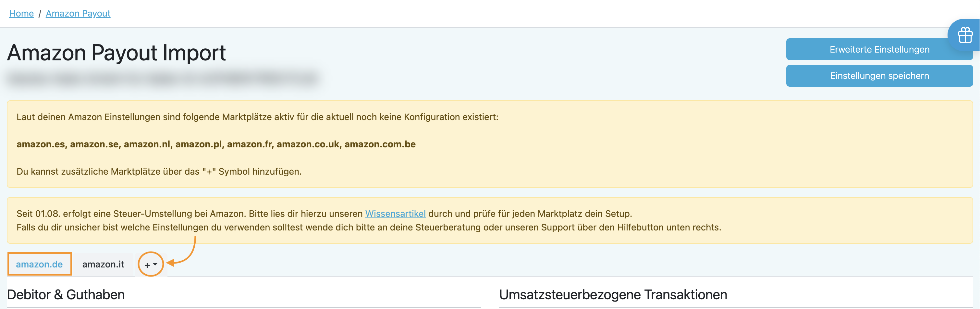Follow the Amazon Payout breadcrumb link

click(78, 14)
